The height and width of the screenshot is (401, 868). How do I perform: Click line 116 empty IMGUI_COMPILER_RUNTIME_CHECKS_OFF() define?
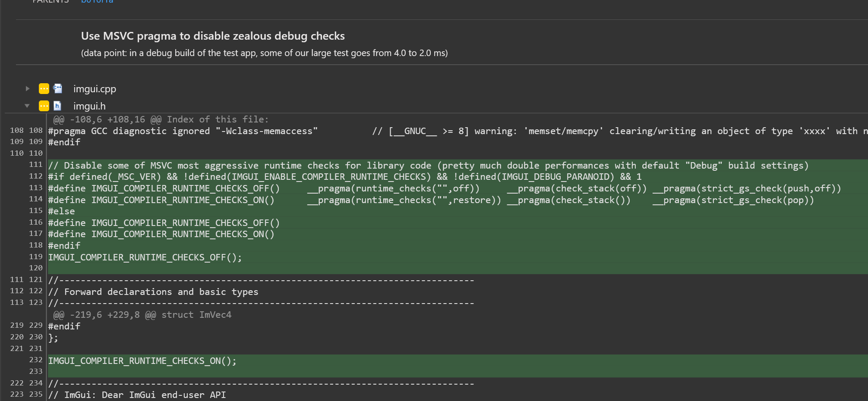click(164, 223)
